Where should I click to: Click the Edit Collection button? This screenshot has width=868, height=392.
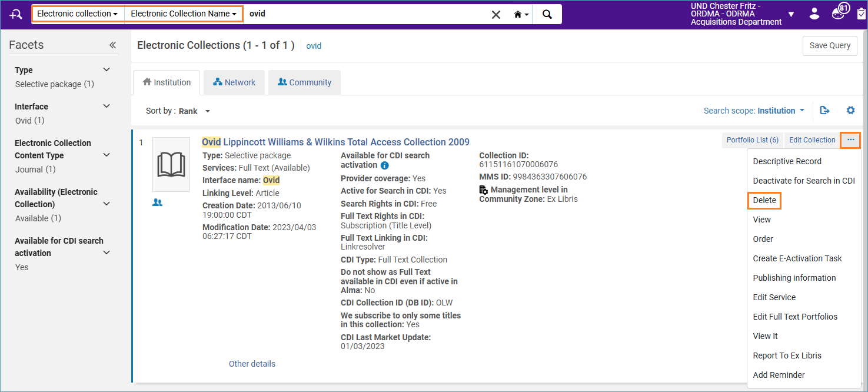click(812, 140)
